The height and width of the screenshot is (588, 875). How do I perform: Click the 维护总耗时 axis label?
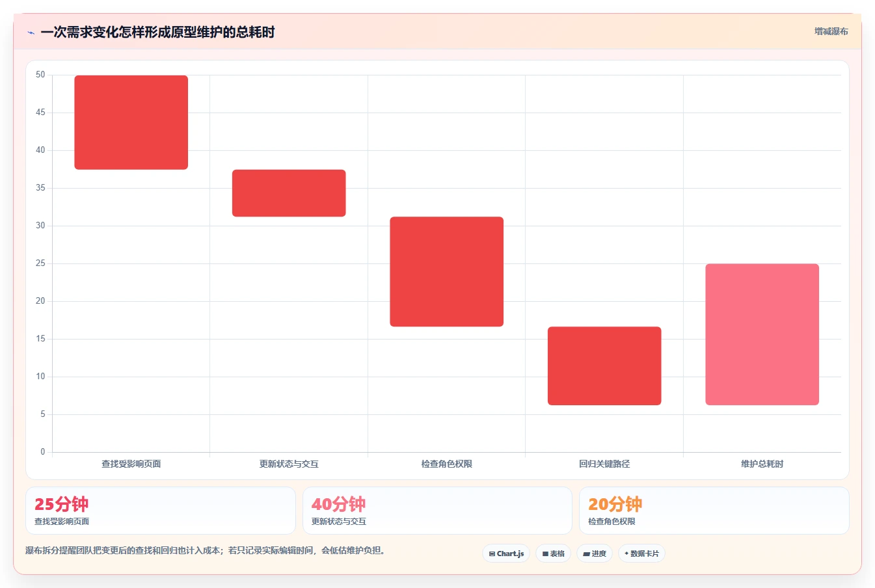coord(762,464)
